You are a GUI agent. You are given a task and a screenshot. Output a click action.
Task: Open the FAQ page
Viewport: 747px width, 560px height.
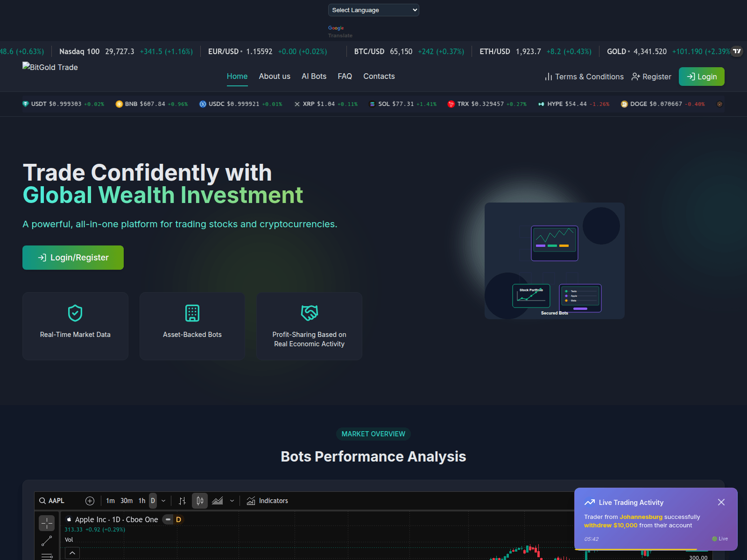coord(345,77)
